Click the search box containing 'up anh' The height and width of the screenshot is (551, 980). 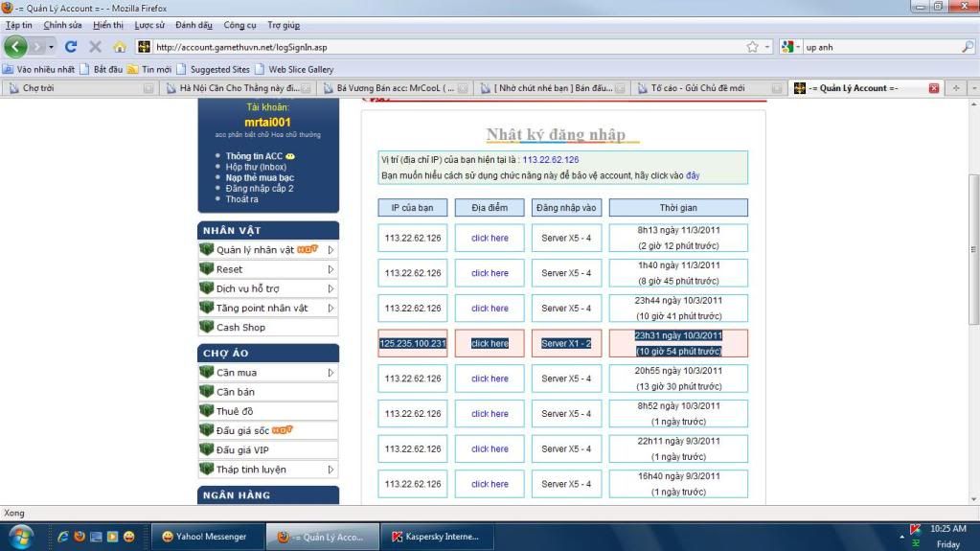[x=881, y=47]
